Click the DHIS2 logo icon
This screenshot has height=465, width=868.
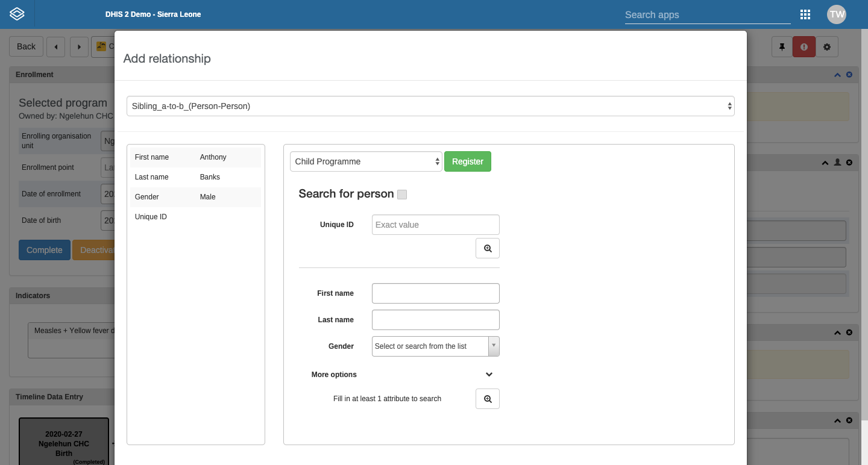click(x=17, y=14)
